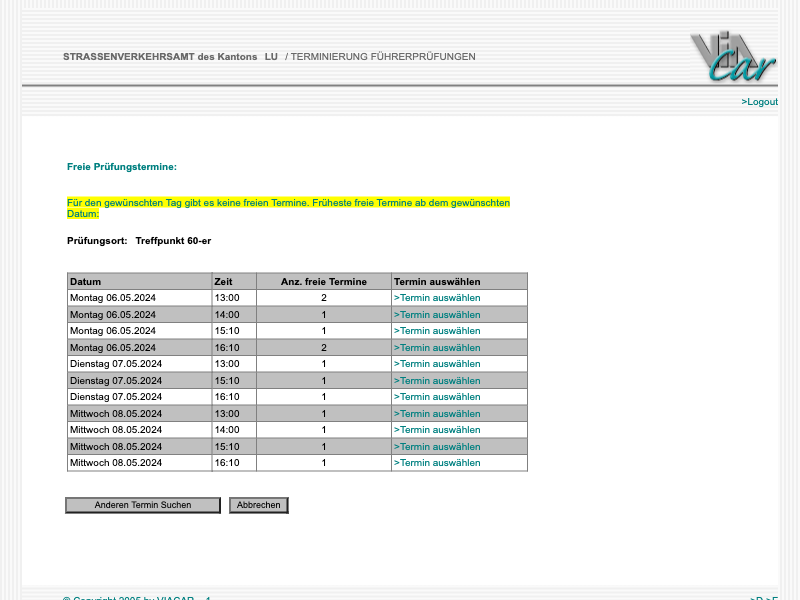Select appointment Mittwoch 08.05.2024 at 13:00
The width and height of the screenshot is (800, 600).
pyautogui.click(x=437, y=414)
